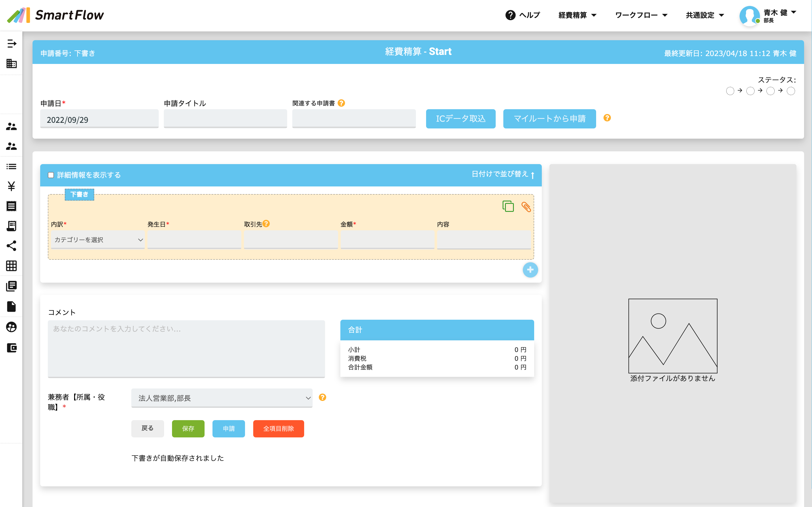Open the ワークフロー top menu
The image size is (812, 507).
[641, 15]
